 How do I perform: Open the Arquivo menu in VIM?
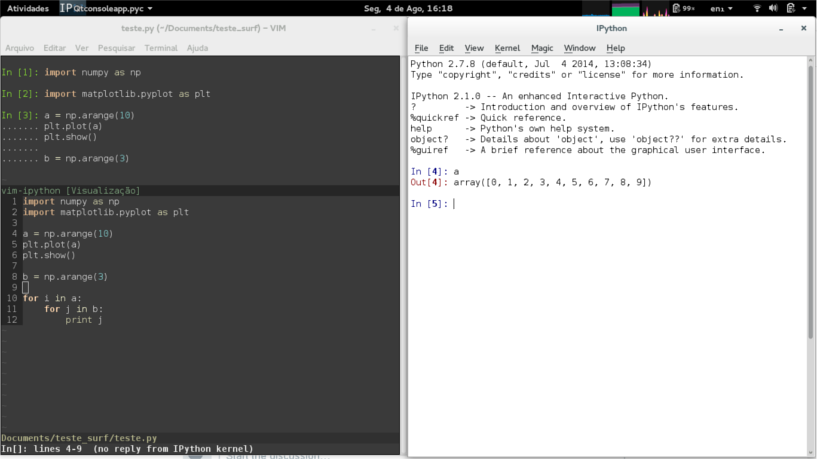[20, 48]
